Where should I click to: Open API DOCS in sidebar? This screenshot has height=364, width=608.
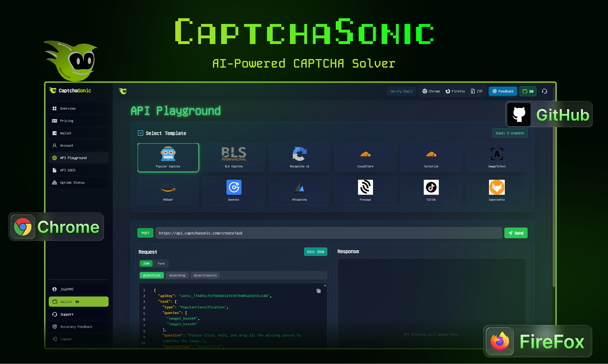click(x=68, y=170)
